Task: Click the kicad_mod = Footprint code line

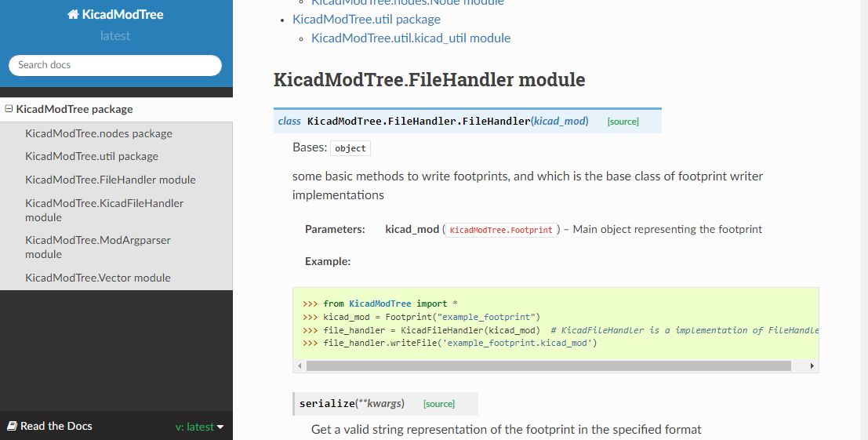Action: click(421, 317)
